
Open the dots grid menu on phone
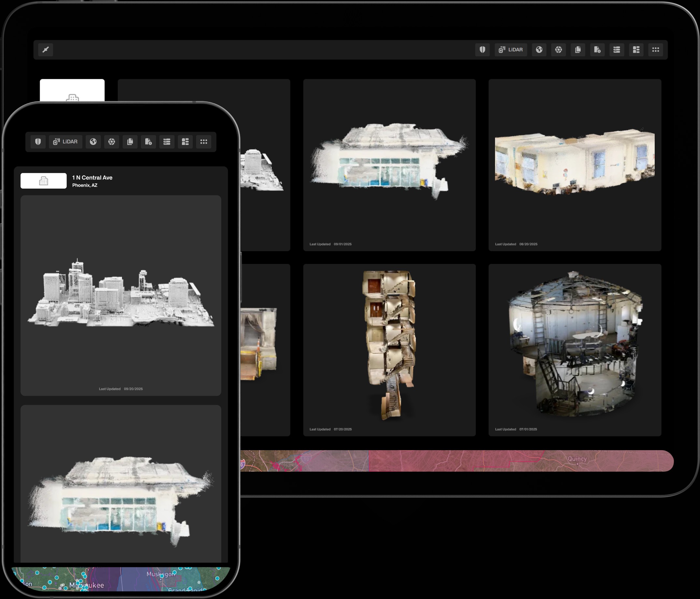pyautogui.click(x=203, y=142)
